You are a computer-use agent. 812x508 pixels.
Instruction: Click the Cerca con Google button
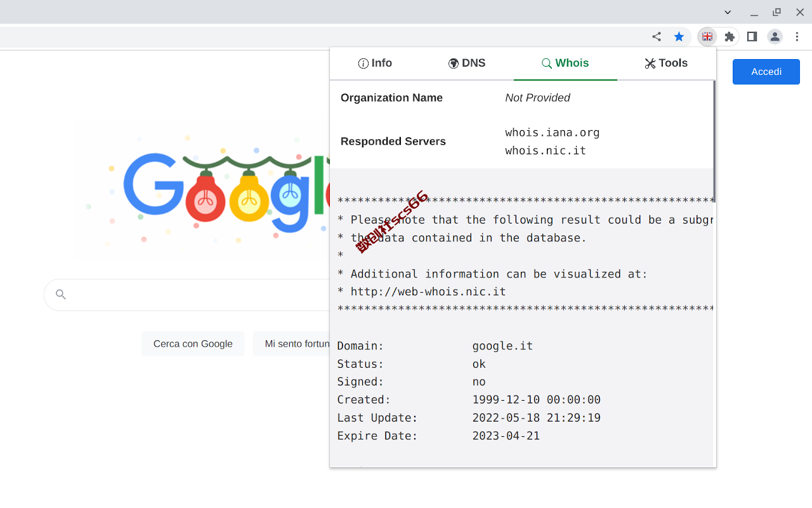pyautogui.click(x=193, y=344)
